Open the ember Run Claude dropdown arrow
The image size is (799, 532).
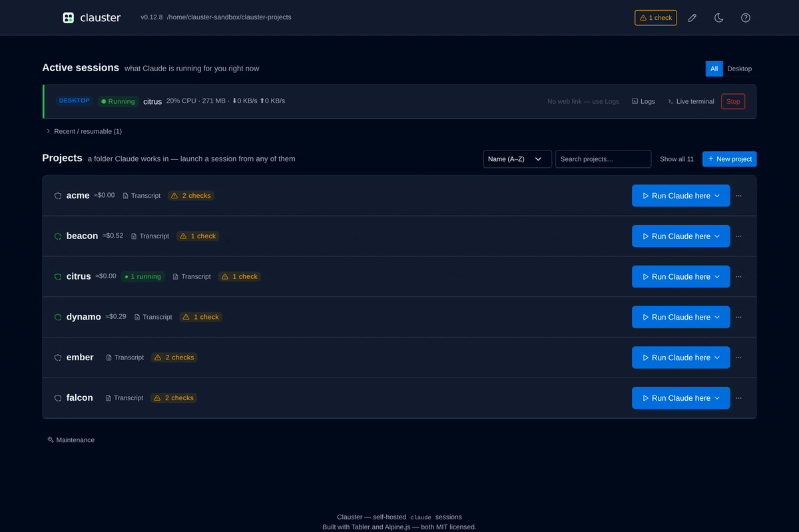(x=717, y=358)
